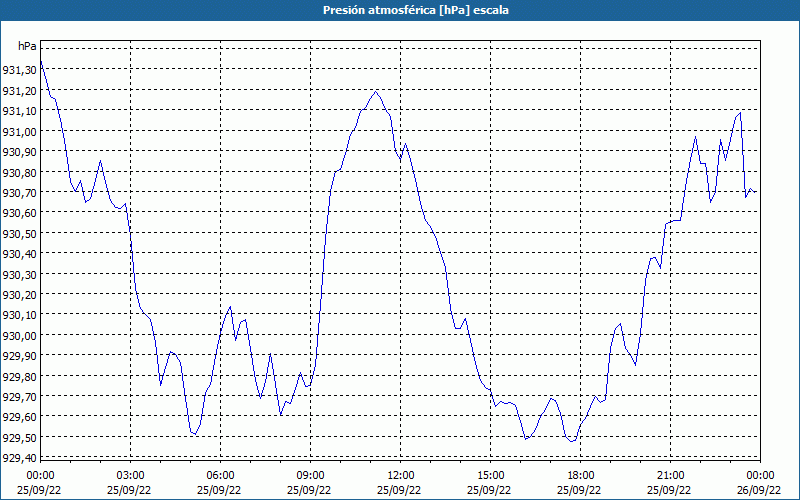Select the 09:00 time marker
Screen dimensions: 800x500
310,475
